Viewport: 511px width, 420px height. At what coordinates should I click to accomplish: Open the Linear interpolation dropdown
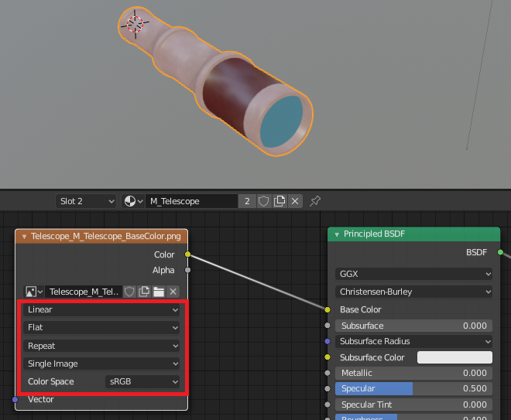tap(101, 309)
